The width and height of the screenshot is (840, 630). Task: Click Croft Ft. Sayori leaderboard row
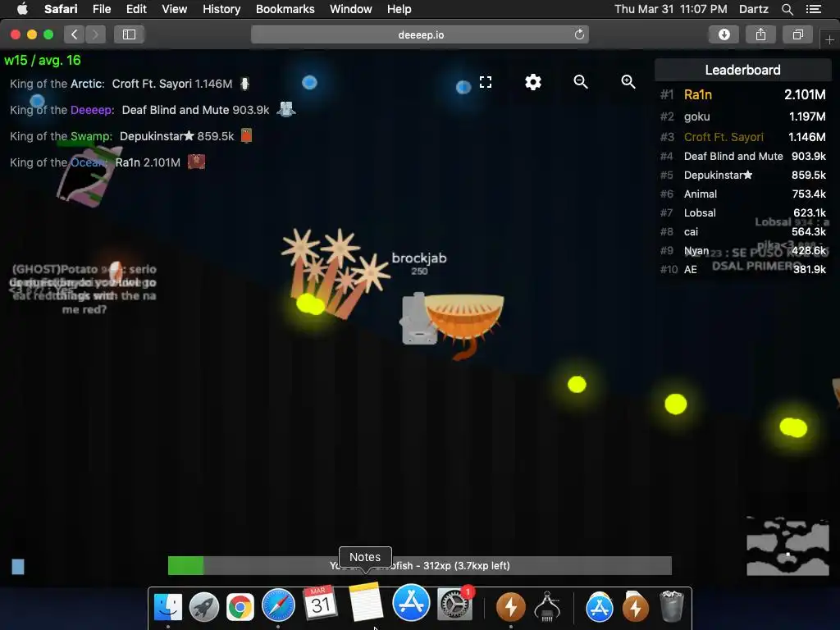pos(742,137)
